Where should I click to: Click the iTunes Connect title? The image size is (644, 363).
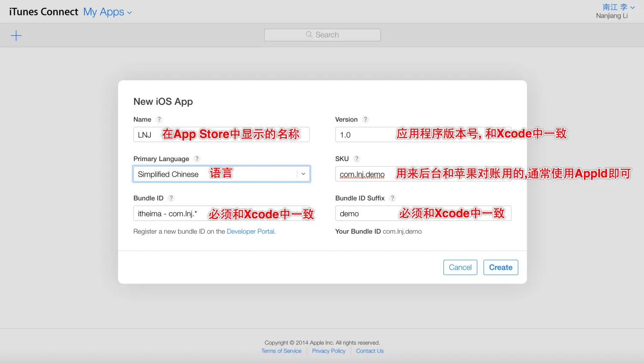click(x=44, y=12)
